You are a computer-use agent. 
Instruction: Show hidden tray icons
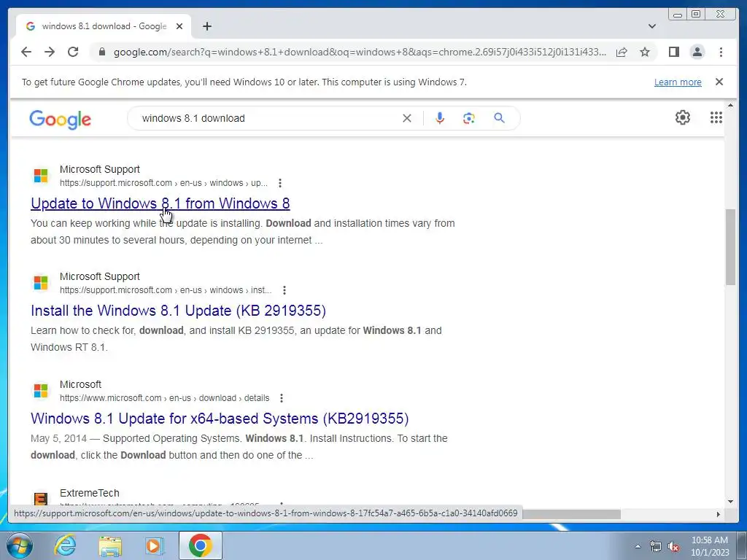[x=638, y=546]
